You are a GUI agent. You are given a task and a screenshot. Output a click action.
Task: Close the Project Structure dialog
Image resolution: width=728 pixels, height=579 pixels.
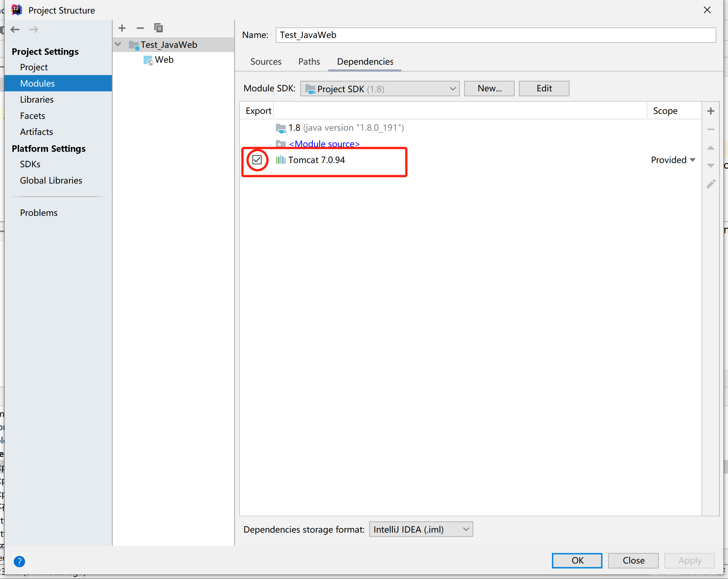(x=707, y=10)
